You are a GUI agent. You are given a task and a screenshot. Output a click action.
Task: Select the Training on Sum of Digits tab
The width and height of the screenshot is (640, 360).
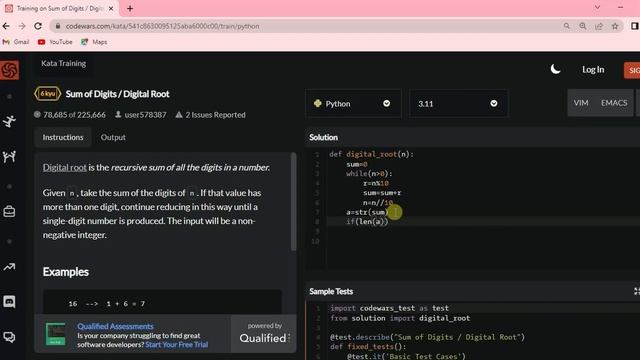[x=60, y=8]
